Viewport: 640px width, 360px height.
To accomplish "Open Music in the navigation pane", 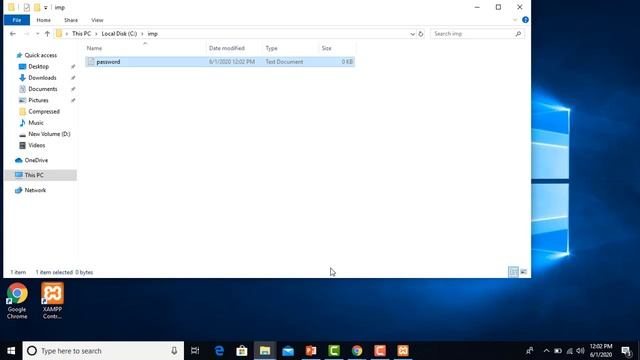I will (x=36, y=122).
